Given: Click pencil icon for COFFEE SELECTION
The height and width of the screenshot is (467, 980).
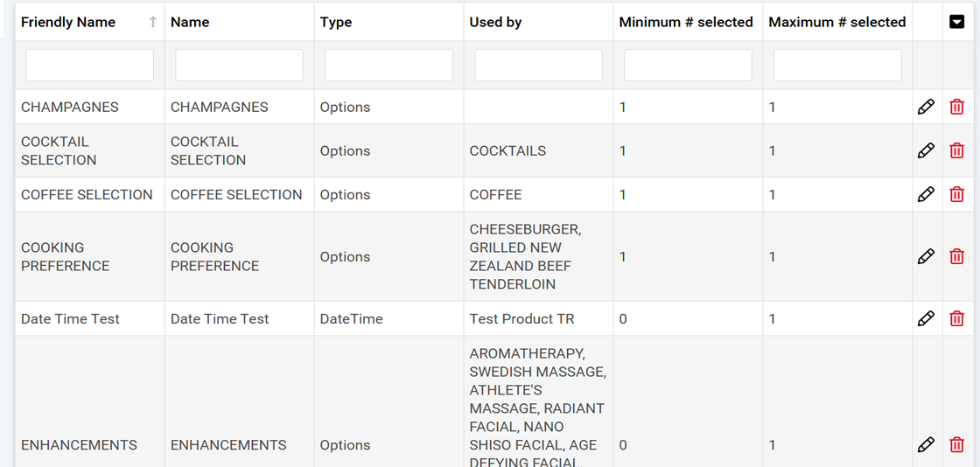Looking at the screenshot, I should [926, 194].
